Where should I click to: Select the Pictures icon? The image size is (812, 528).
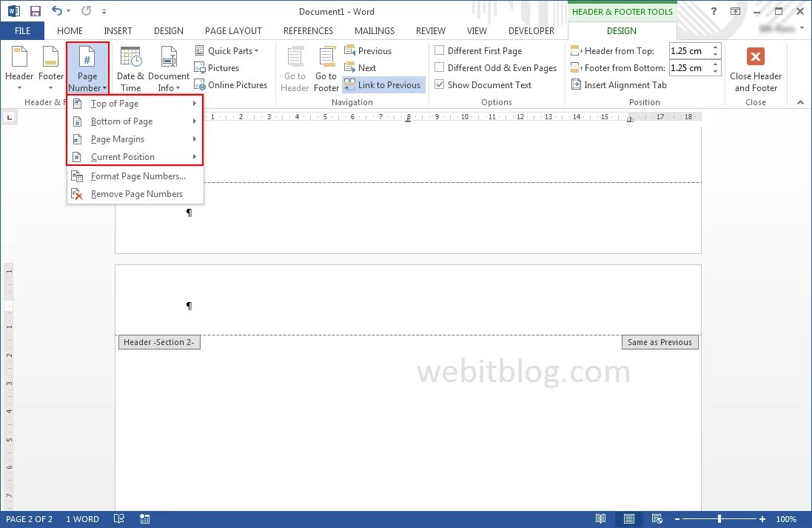(218, 67)
